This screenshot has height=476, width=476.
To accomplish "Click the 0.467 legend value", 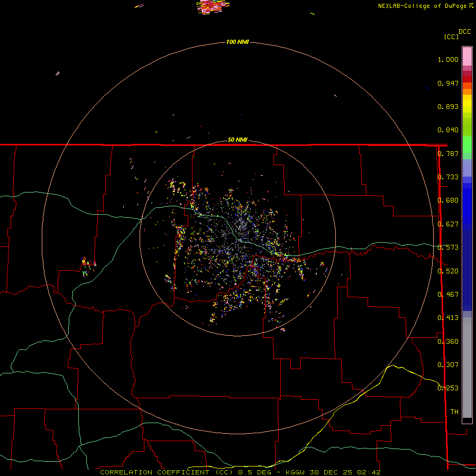I will coord(448,295).
